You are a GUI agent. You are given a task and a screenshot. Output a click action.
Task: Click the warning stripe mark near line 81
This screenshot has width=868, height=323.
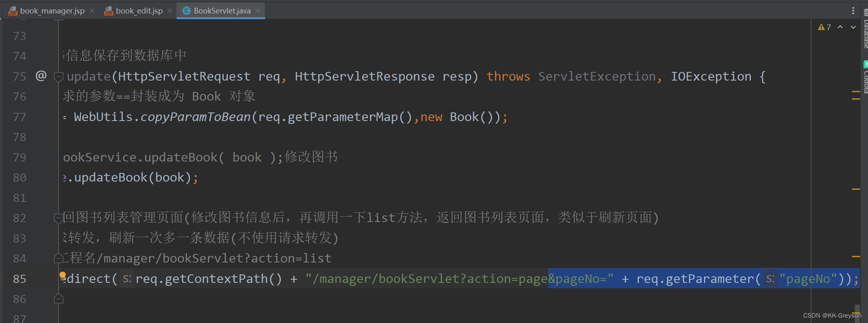click(x=856, y=189)
